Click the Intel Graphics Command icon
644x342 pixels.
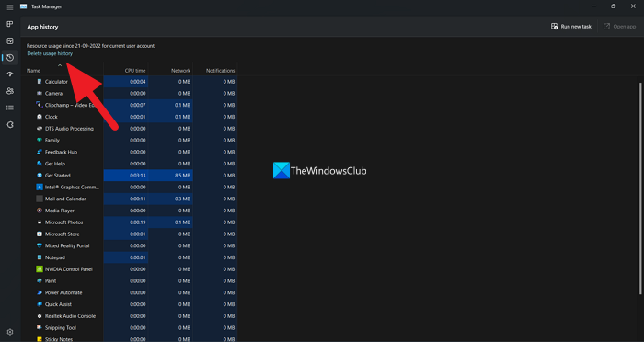coord(40,188)
